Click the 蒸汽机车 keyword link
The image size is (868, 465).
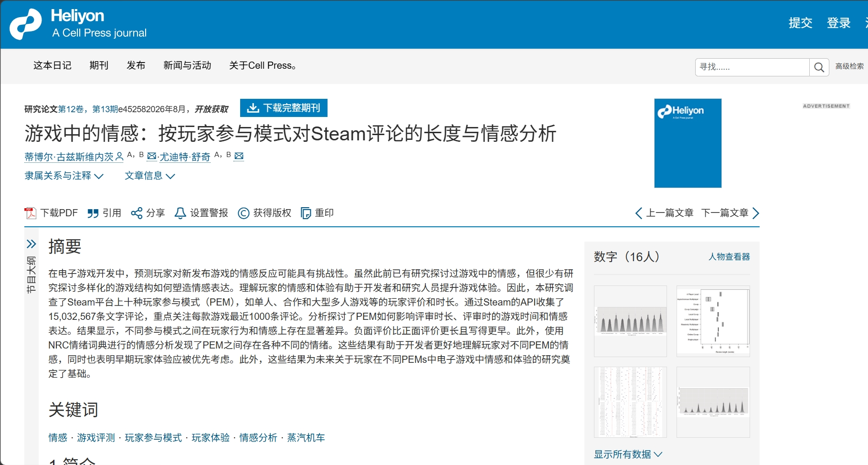click(306, 438)
